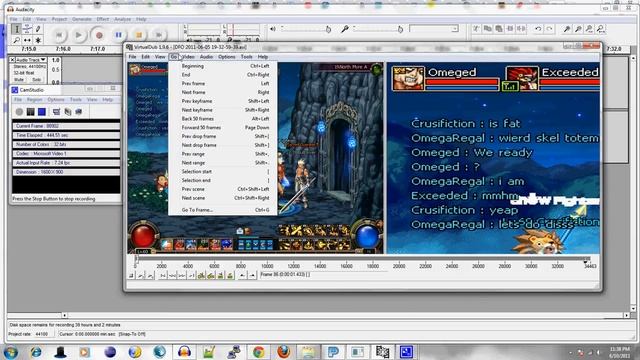The height and width of the screenshot is (360, 640).
Task: Click VirtualDub's Play input button
Action: [x=141, y=276]
